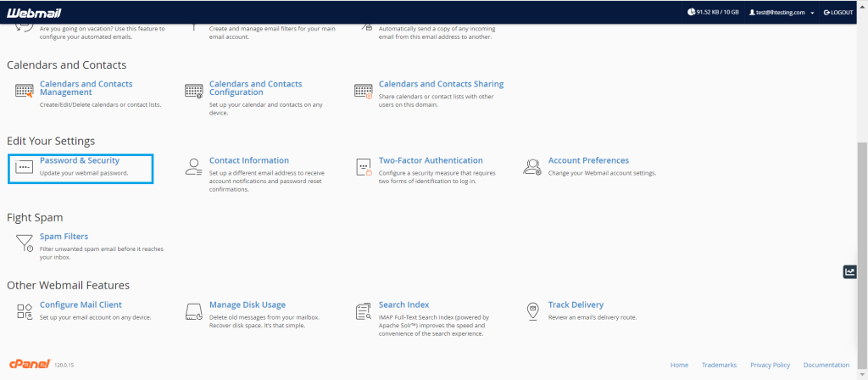
Task: Open the Documentation footer link
Action: coord(826,365)
